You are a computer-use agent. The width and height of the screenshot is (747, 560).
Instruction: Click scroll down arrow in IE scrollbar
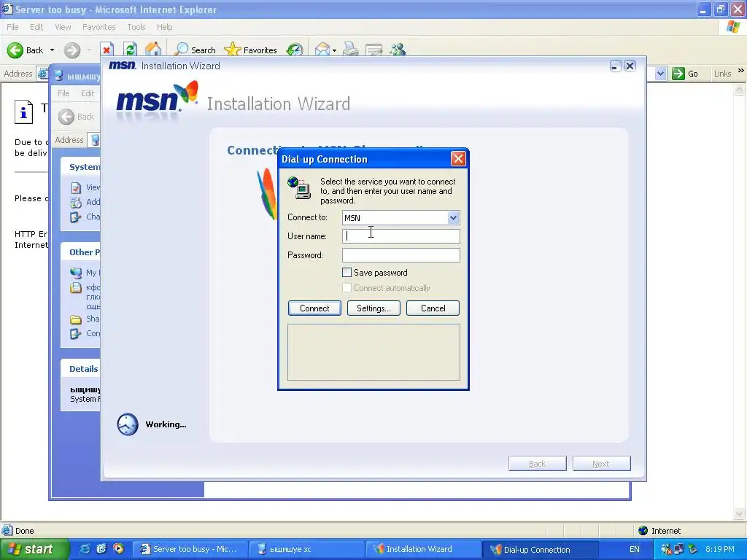pyautogui.click(x=740, y=514)
